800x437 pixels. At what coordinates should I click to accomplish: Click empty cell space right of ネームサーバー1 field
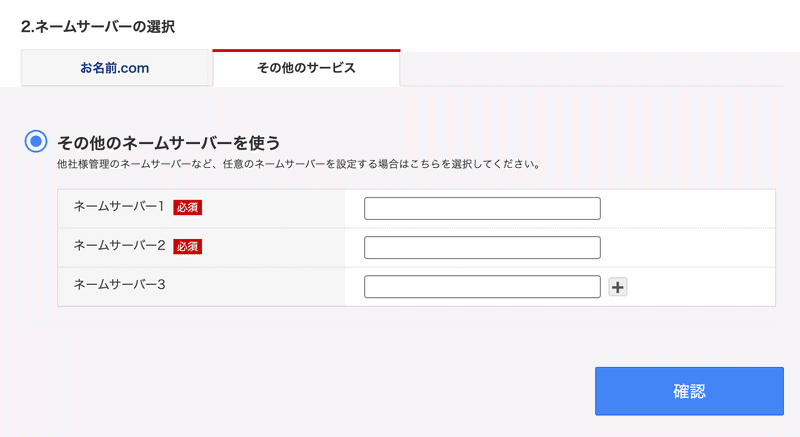pyautogui.click(x=688, y=208)
